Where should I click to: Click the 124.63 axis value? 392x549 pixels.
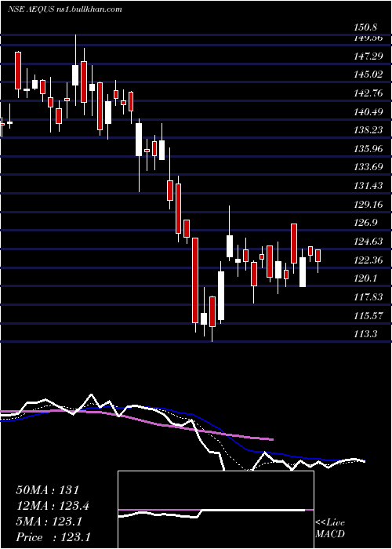368,242
